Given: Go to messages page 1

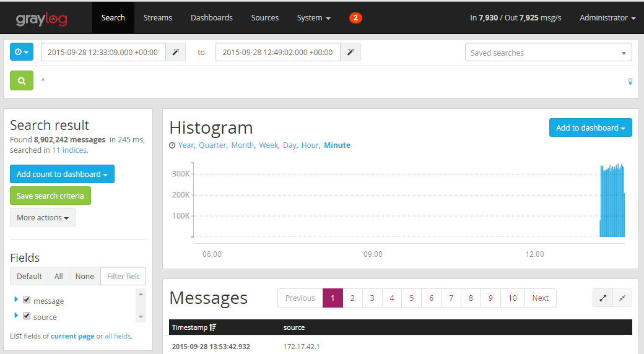Looking at the screenshot, I should click(x=333, y=298).
